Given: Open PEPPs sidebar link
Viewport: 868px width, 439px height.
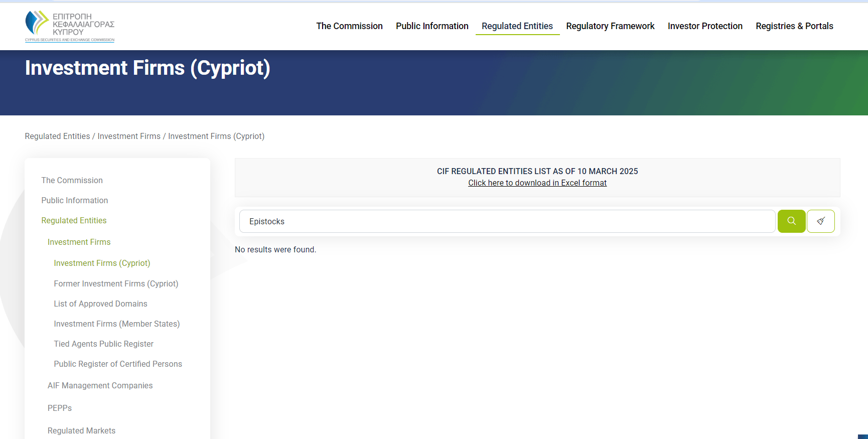Looking at the screenshot, I should [x=60, y=408].
